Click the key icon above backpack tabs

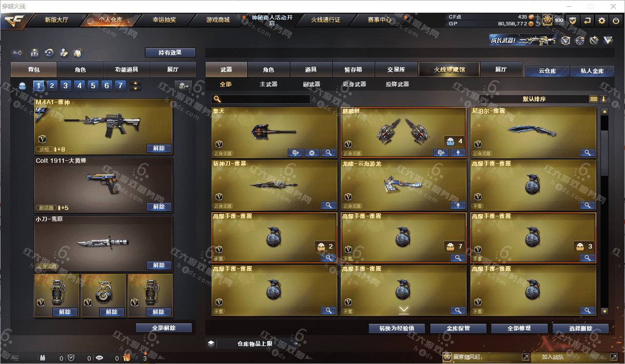pos(18,53)
